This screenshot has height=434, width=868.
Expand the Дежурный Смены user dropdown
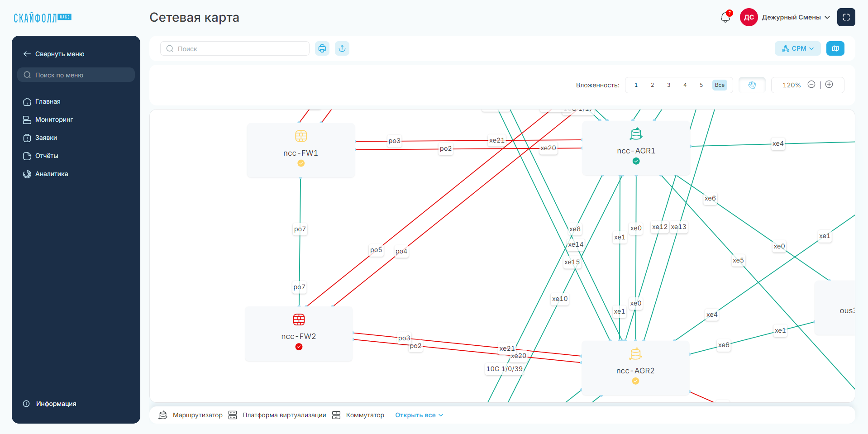(796, 17)
